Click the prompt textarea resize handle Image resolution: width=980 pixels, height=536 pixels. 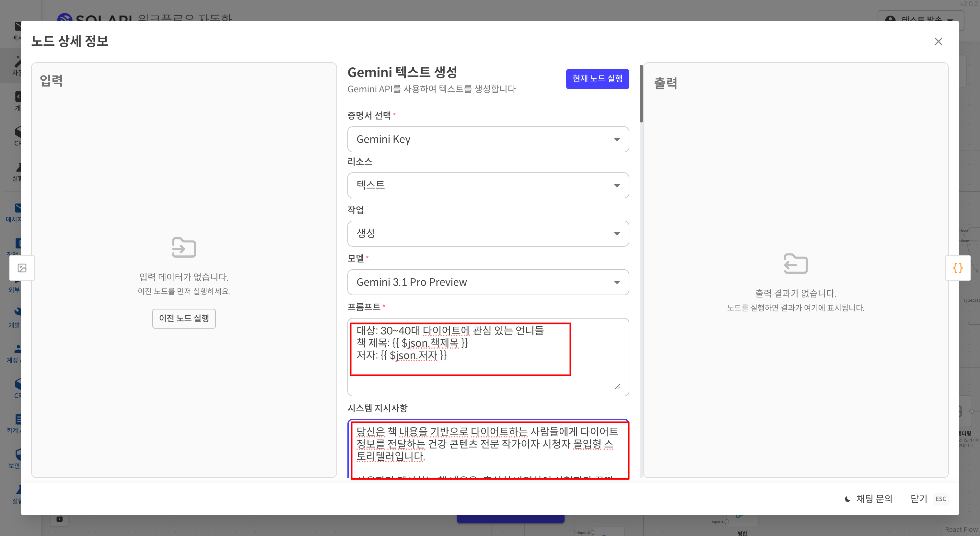[617, 387]
